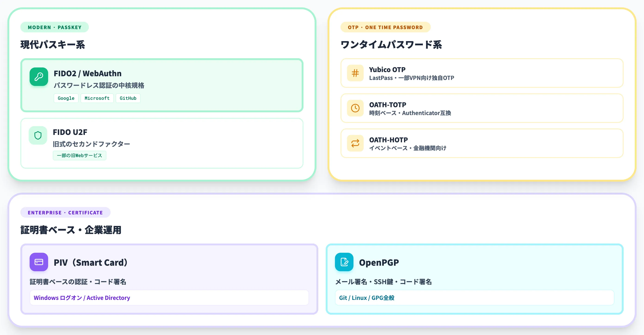The image size is (644, 335).
Task: Click the メール署名・SSH鍵・コード署名 text
Action: tap(384, 282)
